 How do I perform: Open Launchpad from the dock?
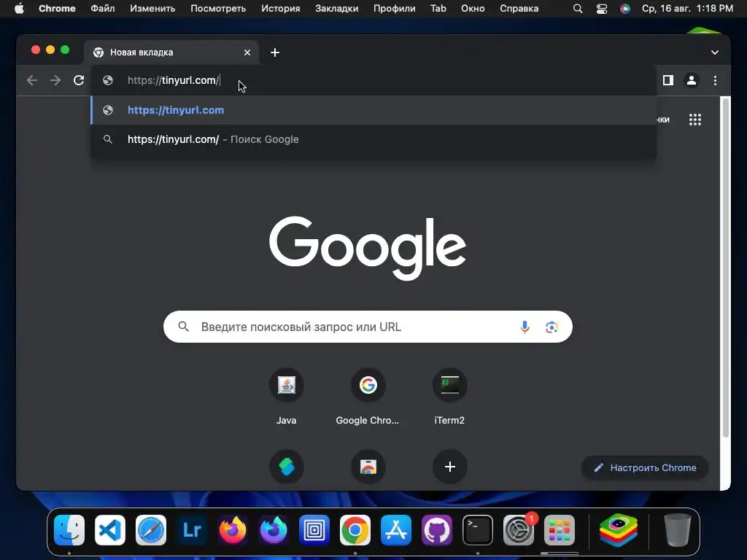pos(560,530)
